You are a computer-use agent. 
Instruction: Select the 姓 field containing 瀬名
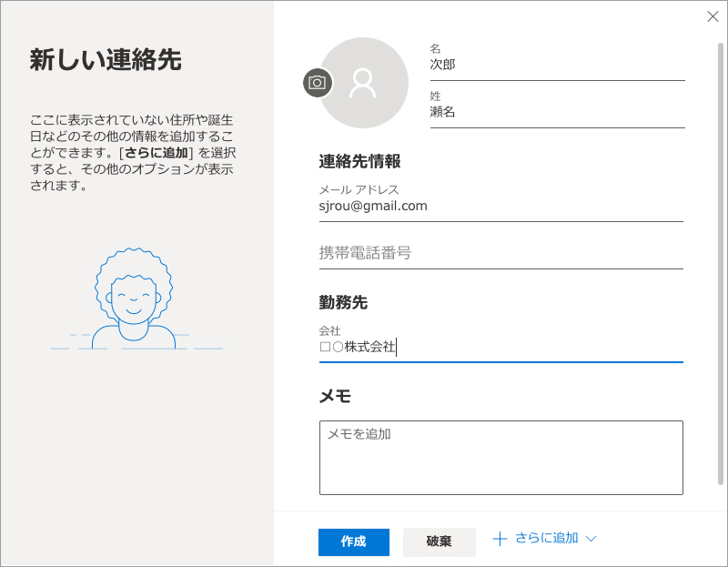click(557, 113)
